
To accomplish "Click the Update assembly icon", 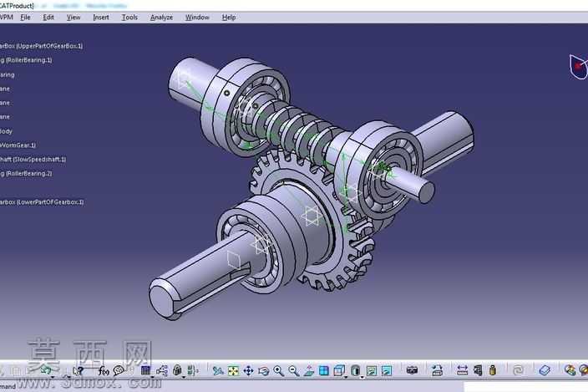I will 437,370.
